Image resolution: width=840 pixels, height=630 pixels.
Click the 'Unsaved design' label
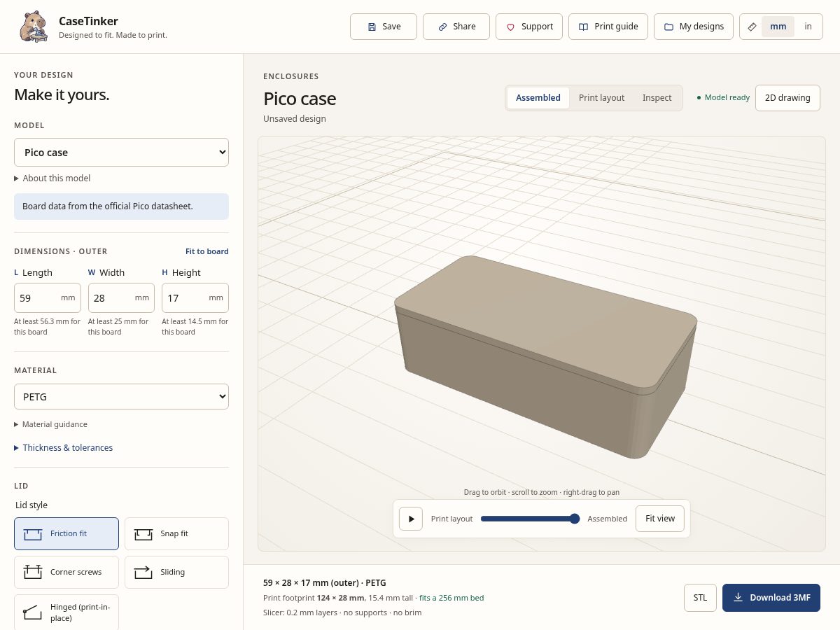point(295,119)
